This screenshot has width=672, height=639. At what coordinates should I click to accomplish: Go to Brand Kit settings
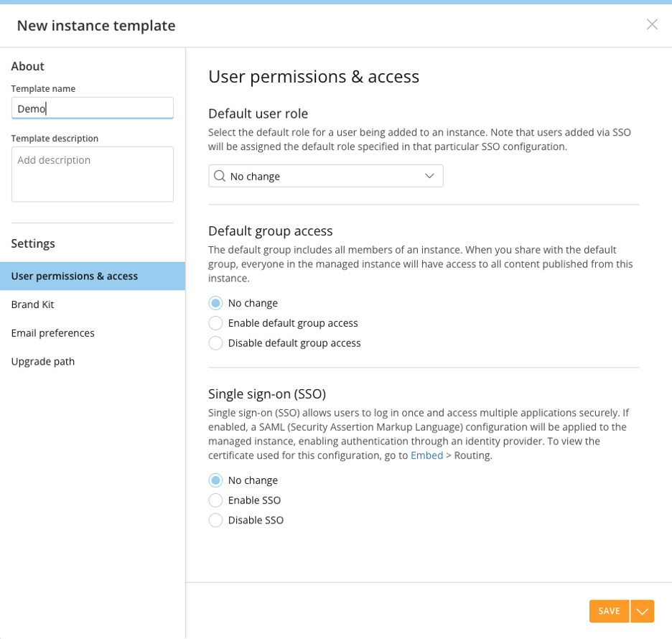pyautogui.click(x=33, y=304)
